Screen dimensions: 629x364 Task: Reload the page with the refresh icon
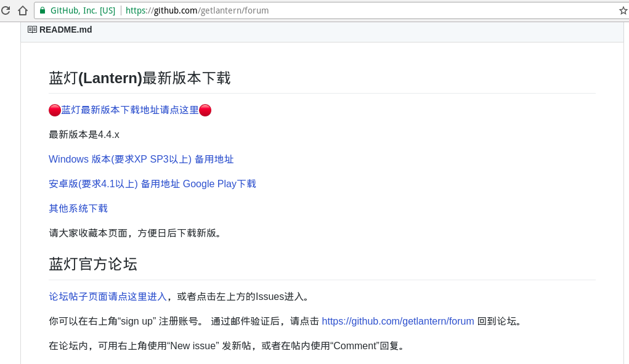point(6,10)
